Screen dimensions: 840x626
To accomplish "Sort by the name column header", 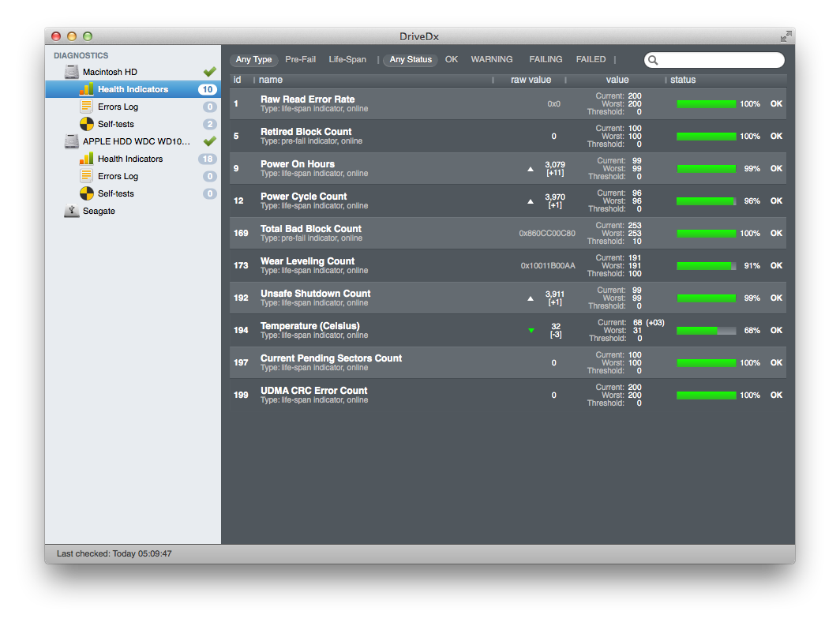I will (x=271, y=80).
